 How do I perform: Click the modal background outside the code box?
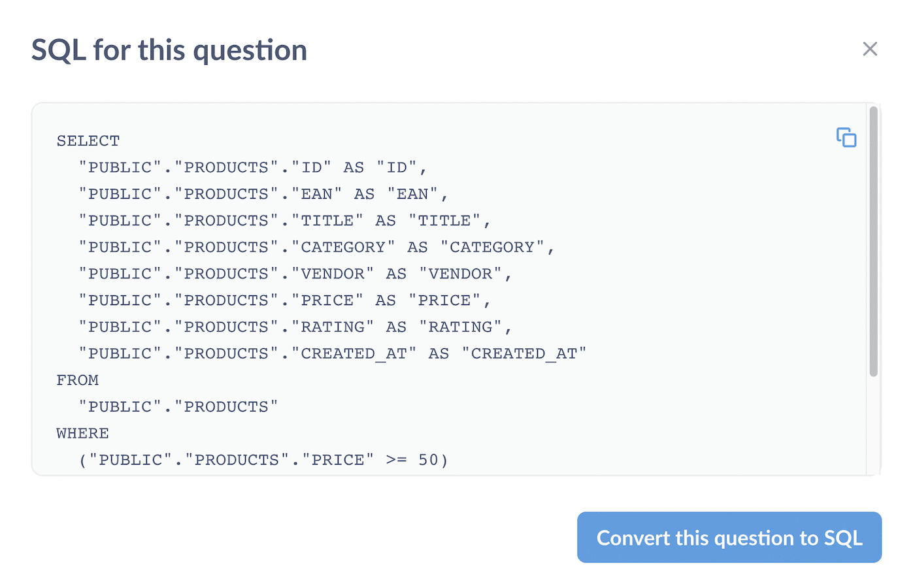[261, 536]
